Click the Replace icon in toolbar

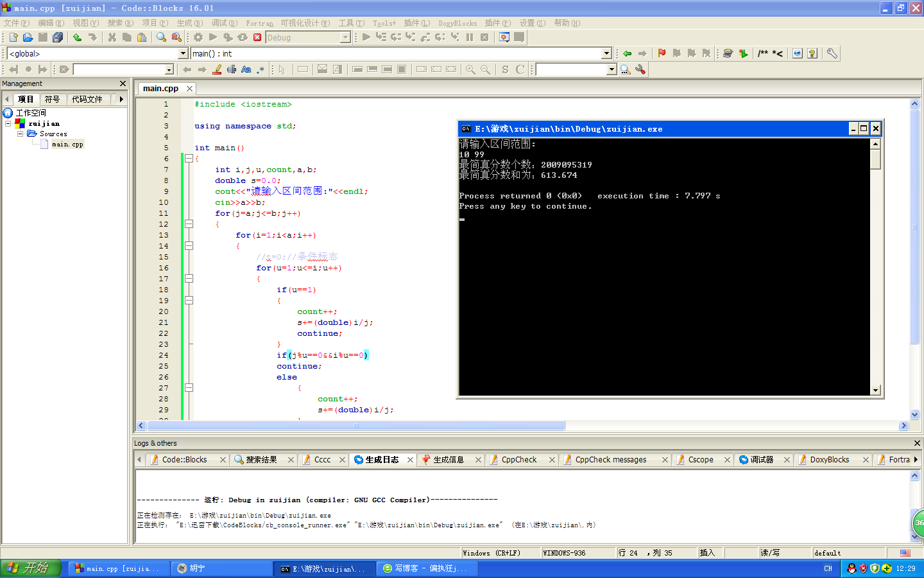(x=176, y=37)
